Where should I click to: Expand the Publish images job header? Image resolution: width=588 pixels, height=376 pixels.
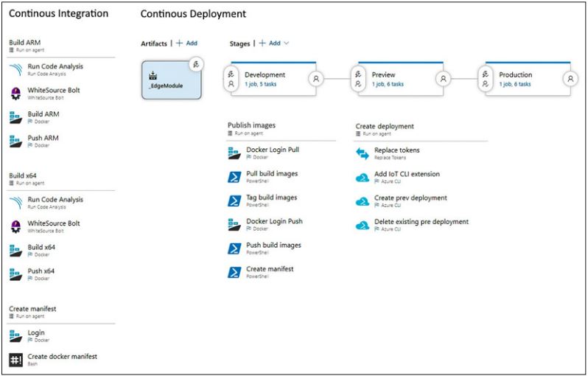click(251, 125)
